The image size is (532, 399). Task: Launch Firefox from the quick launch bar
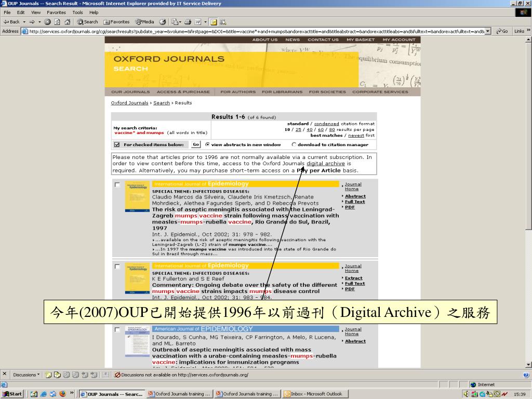pos(62,394)
